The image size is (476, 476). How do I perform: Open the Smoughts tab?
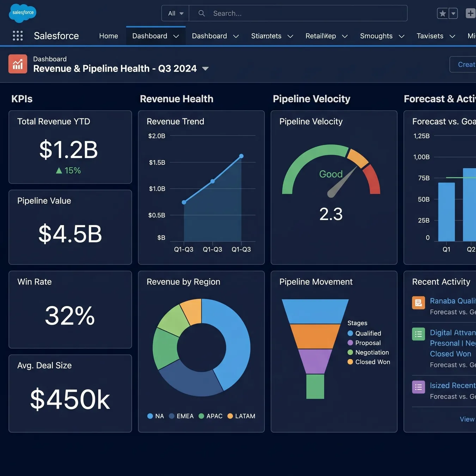click(x=376, y=36)
